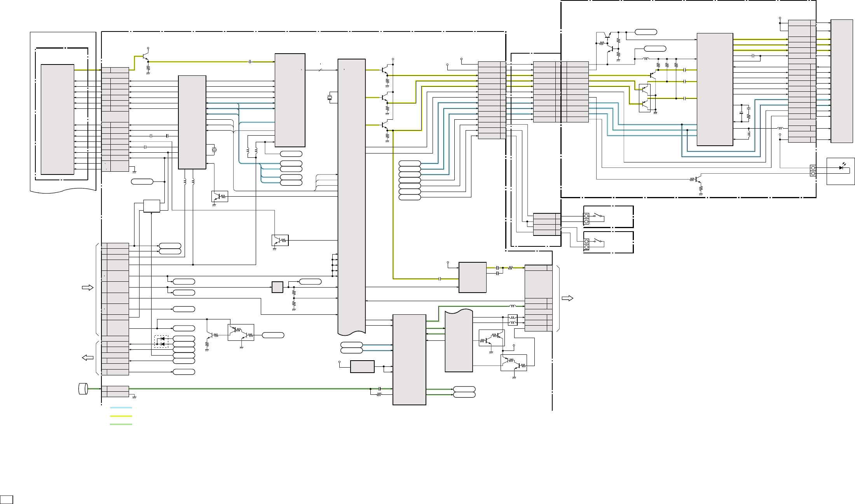The image size is (855, 504).
Task: Click the LED diode symbol at far right
Action: [x=841, y=168]
